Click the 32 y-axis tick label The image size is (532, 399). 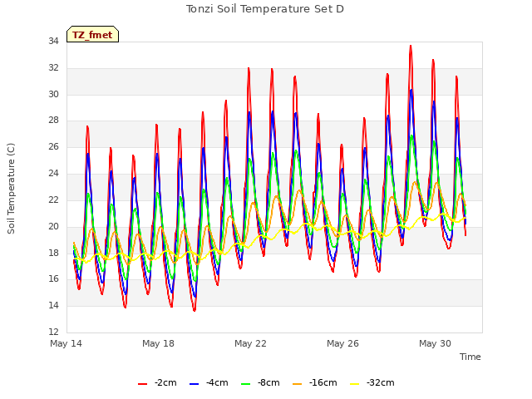[53, 68]
